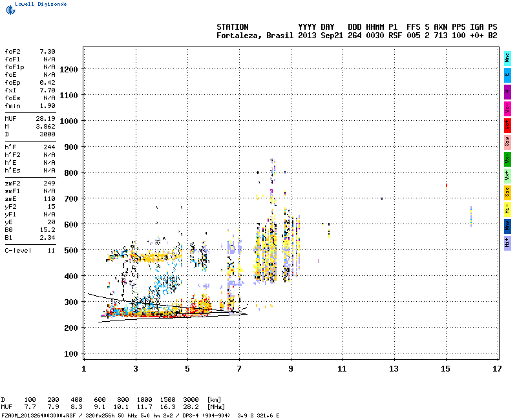
Task: Click the red echo mark near 15 MHz
Action: coord(446,185)
